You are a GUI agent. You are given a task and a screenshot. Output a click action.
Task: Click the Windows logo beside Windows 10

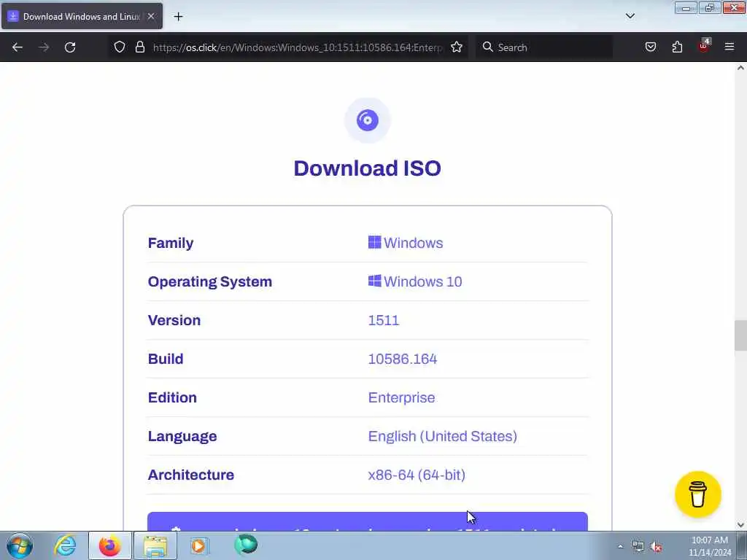[374, 281]
